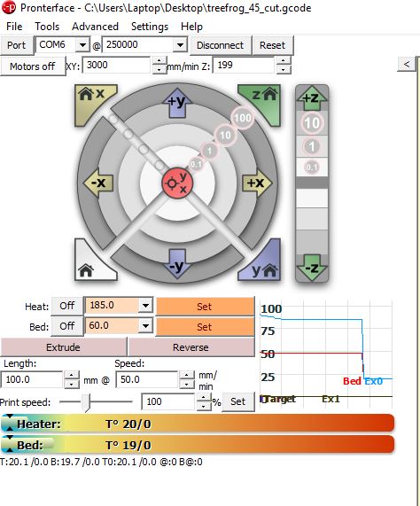Open the bed temperature 60.0 dropdown
This screenshot has height=506, width=420.
[x=146, y=326]
